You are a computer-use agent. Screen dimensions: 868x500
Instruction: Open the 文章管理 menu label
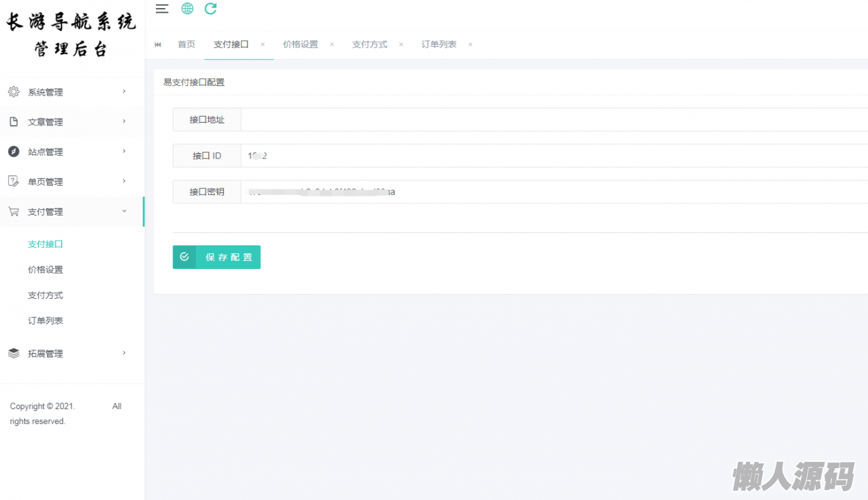point(45,122)
